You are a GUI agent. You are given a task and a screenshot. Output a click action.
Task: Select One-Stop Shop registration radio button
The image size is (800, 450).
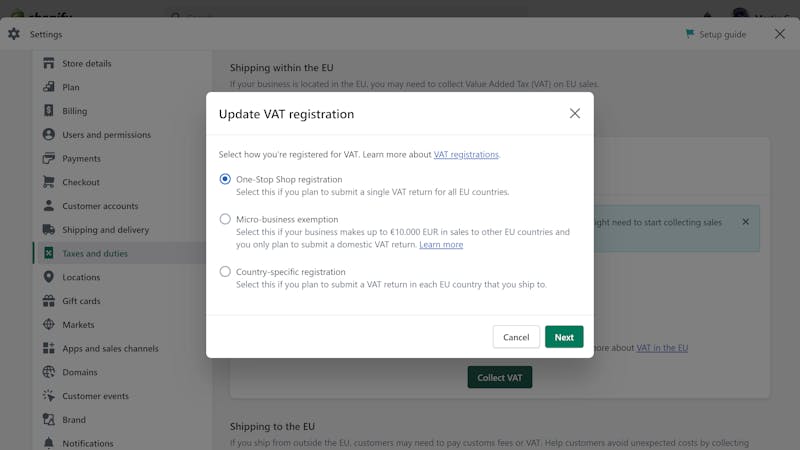(225, 179)
